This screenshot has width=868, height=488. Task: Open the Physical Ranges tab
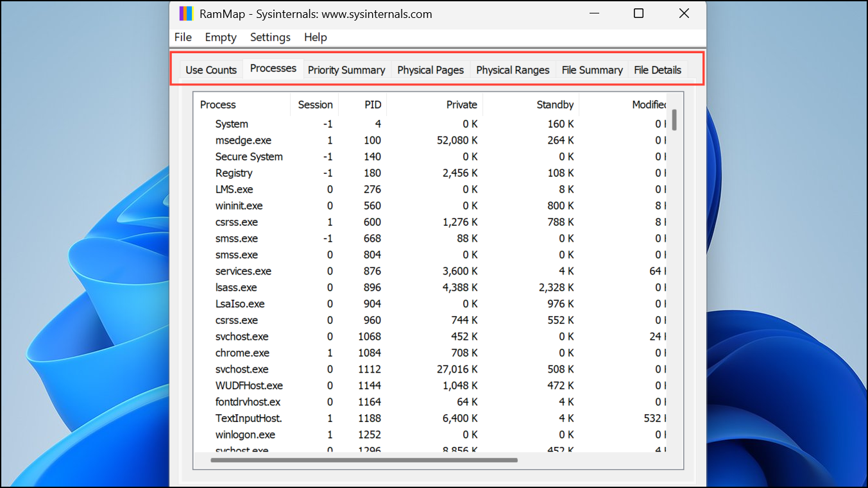coord(513,70)
